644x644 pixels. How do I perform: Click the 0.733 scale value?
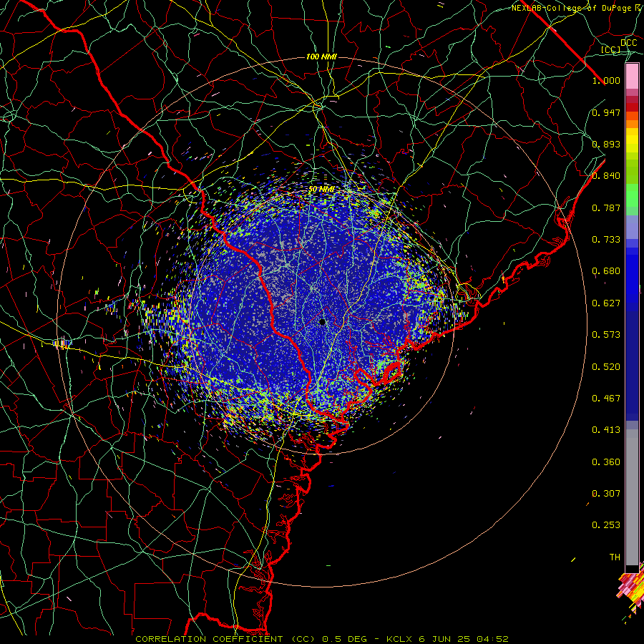[x=606, y=240]
